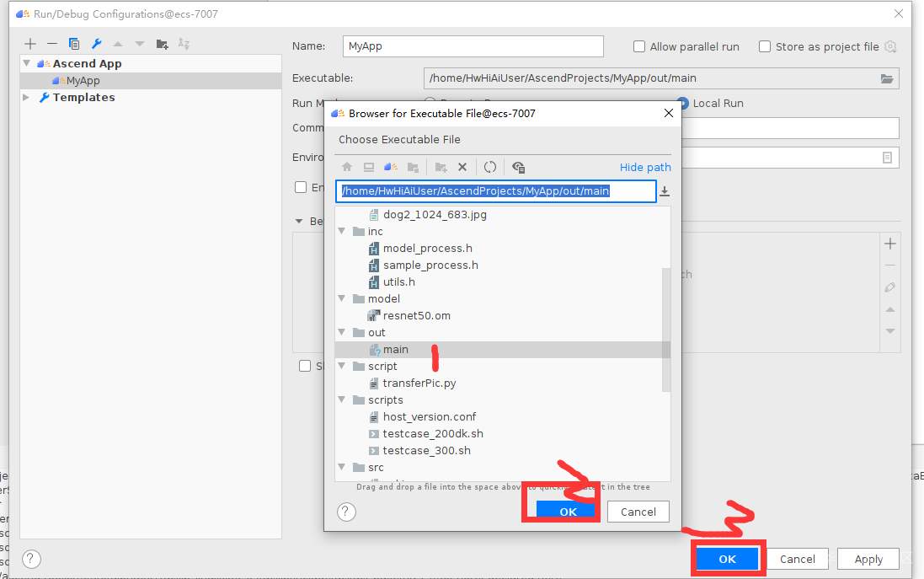Collapse the inc folder
This screenshot has width=924, height=579.
tap(342, 231)
